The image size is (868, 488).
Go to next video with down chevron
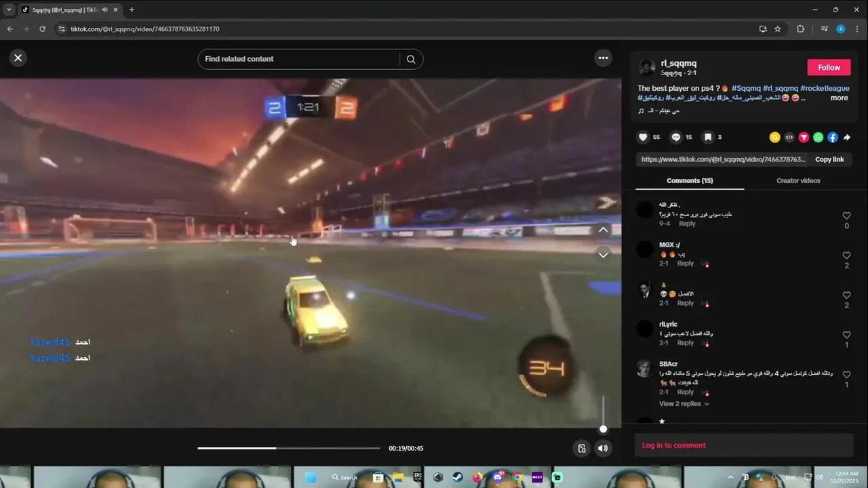click(603, 255)
